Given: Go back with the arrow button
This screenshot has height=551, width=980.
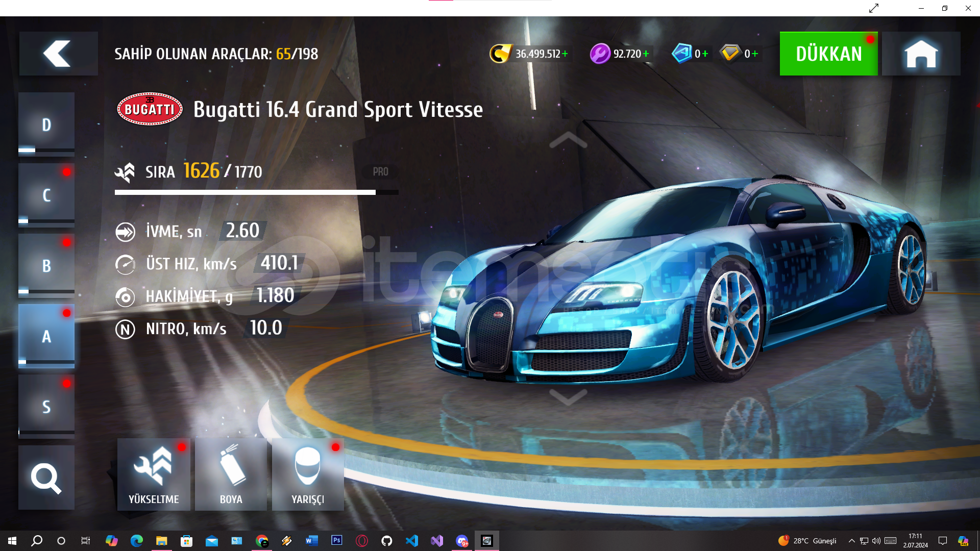Looking at the screenshot, I should (58, 54).
